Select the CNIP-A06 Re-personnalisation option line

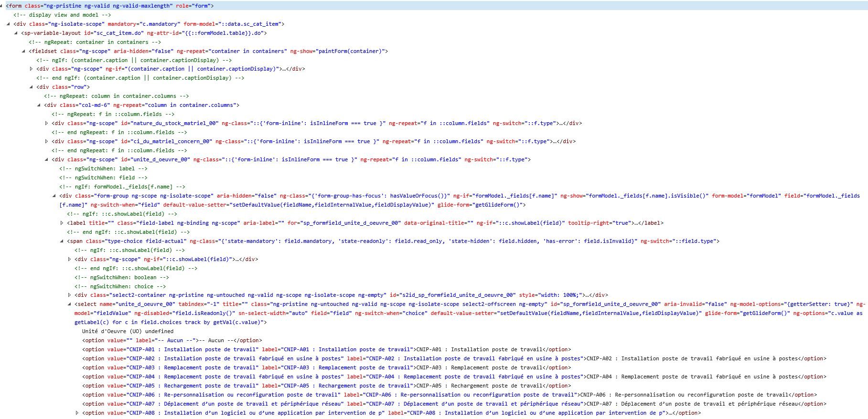(x=450, y=395)
